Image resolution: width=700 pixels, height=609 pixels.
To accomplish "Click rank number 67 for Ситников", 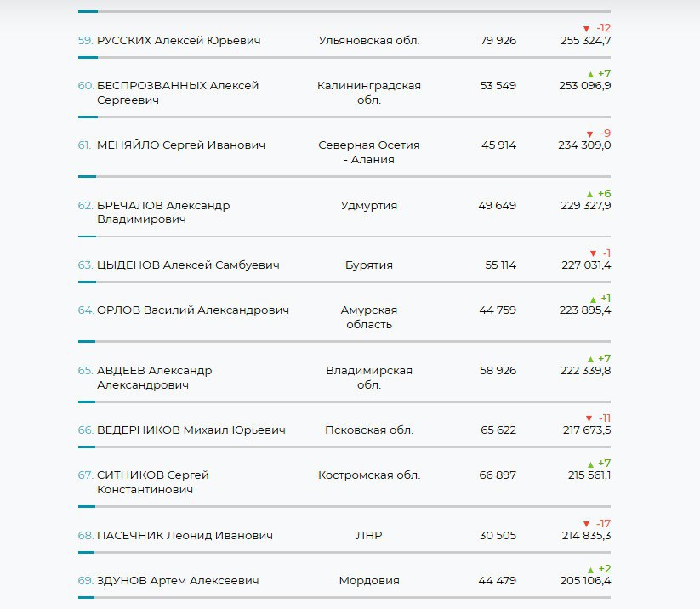I will tap(85, 475).
